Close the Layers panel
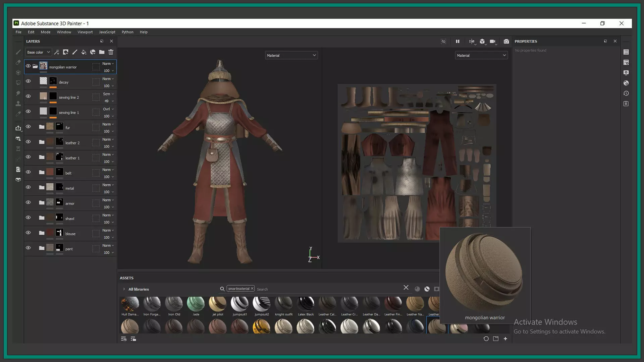 click(111, 41)
